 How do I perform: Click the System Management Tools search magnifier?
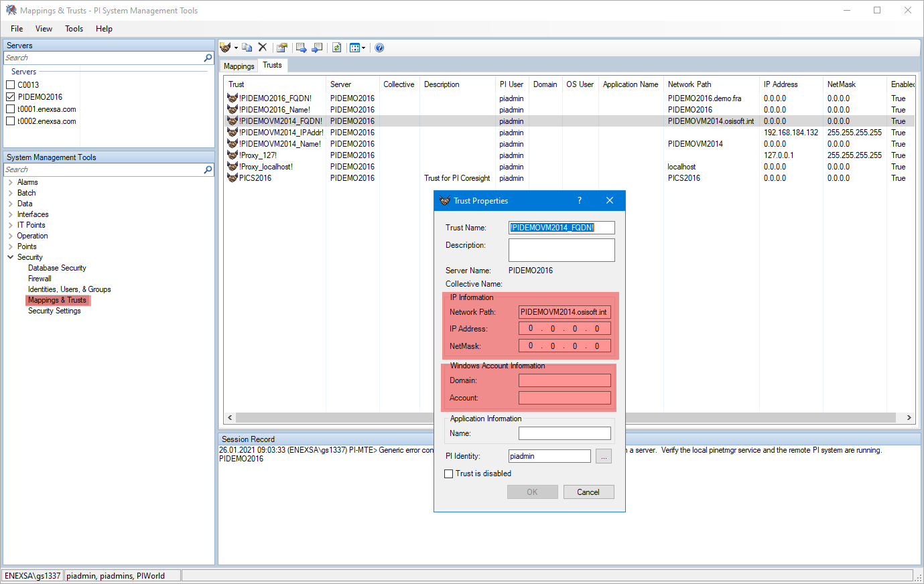pos(208,170)
